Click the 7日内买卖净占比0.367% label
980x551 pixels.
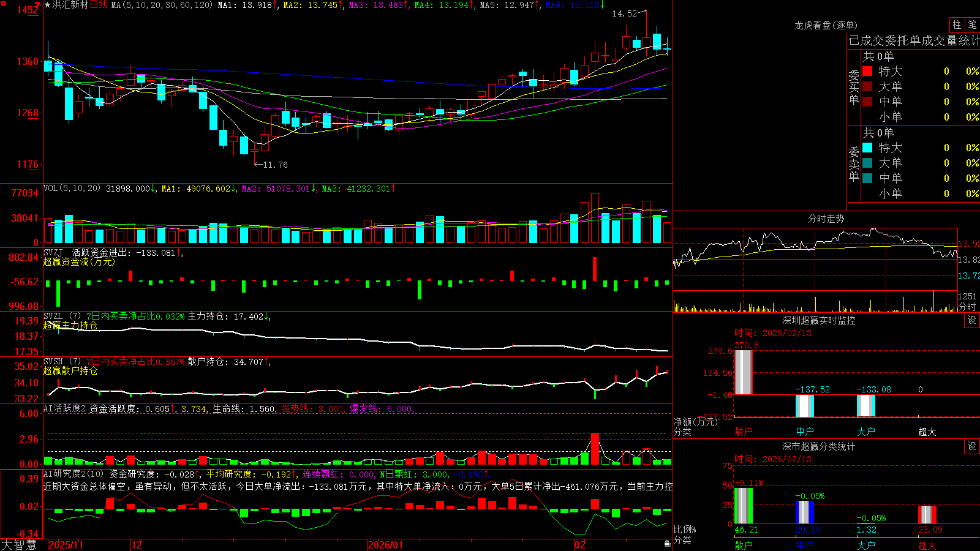point(135,362)
